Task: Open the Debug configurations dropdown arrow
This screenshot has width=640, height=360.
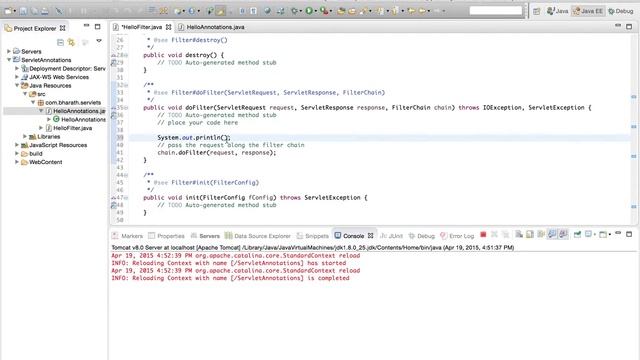Action: click(x=300, y=11)
